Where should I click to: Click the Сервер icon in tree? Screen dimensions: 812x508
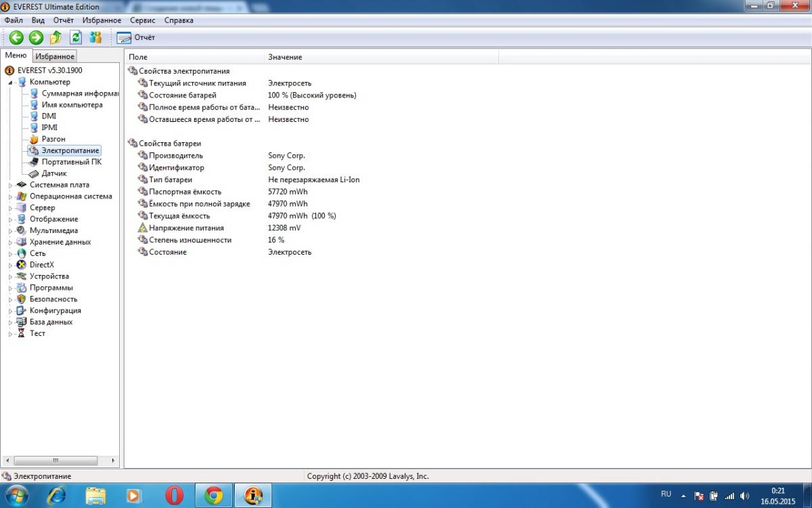22,208
